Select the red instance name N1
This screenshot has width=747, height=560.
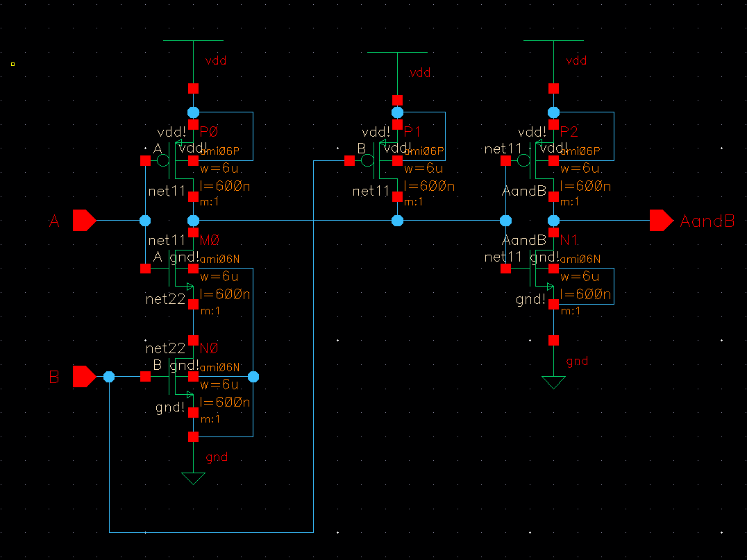pos(569,239)
